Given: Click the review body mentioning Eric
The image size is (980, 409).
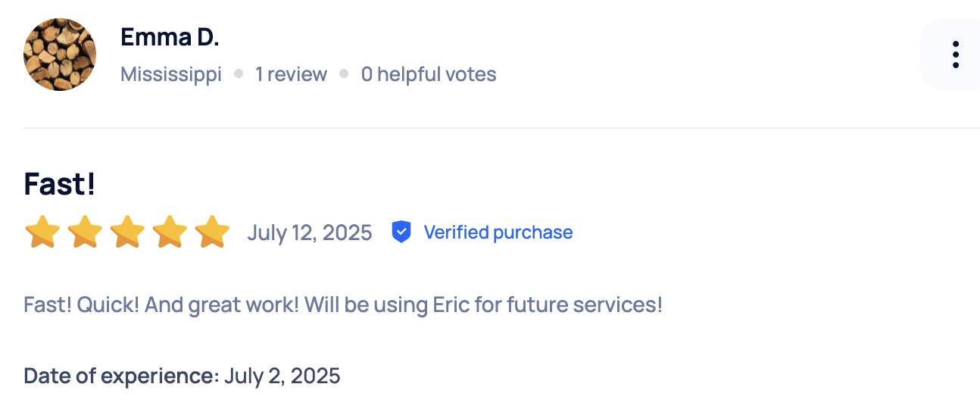Looking at the screenshot, I should (x=343, y=305).
